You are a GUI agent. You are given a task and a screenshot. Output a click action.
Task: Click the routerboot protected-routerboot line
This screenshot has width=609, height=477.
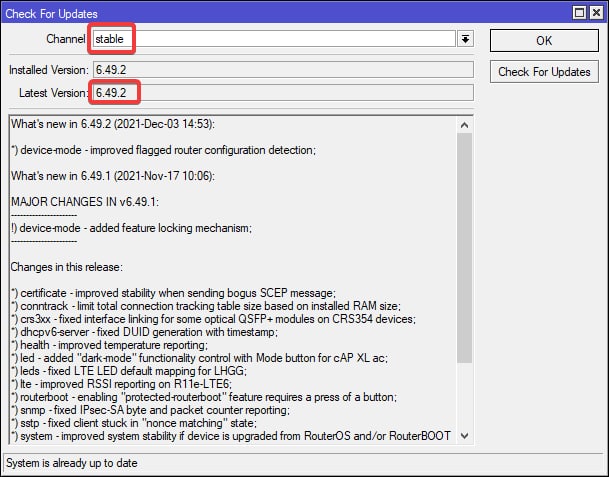coord(204,397)
